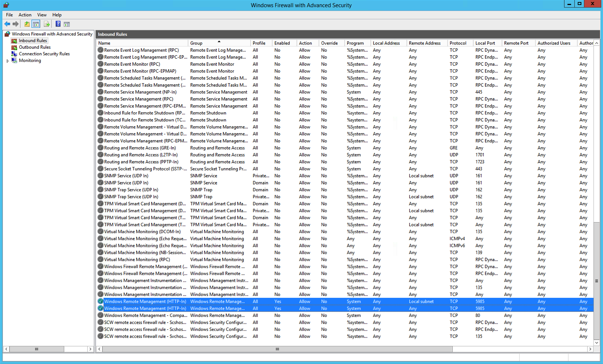Click tree pane horizontal scrollbar right arrow

[90, 349]
